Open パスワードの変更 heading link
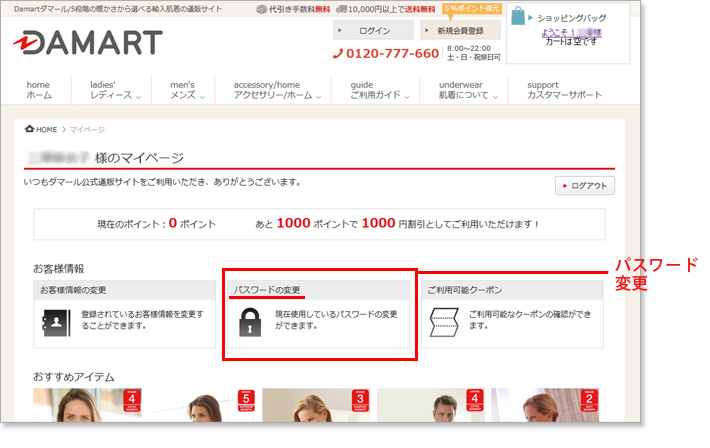 coord(267,290)
